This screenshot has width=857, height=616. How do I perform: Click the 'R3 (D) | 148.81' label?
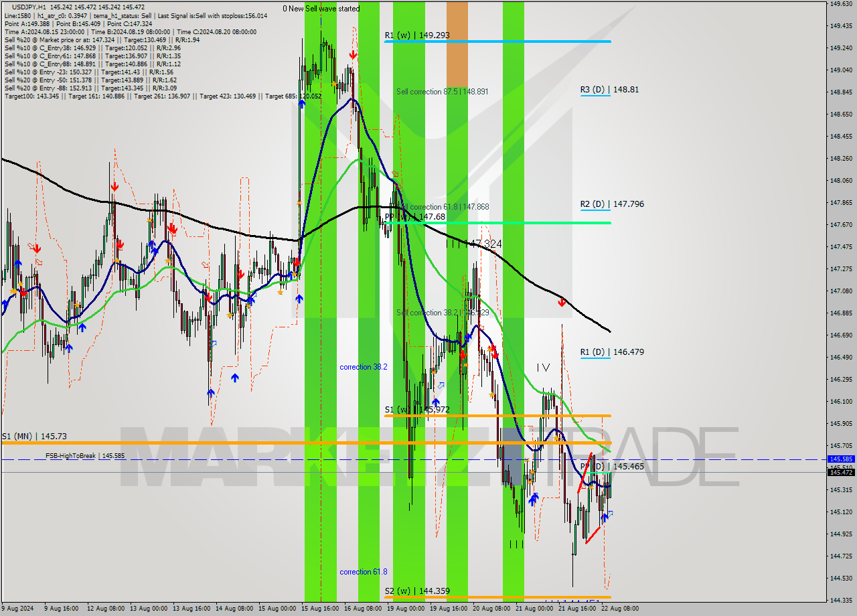coord(609,89)
